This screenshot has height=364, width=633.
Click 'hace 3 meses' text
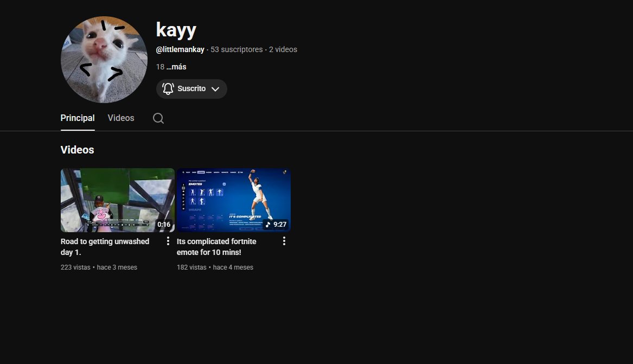(x=117, y=267)
